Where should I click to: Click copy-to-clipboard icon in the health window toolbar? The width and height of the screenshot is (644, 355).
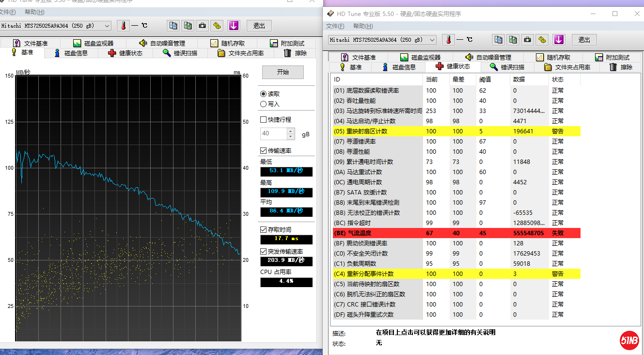point(498,40)
